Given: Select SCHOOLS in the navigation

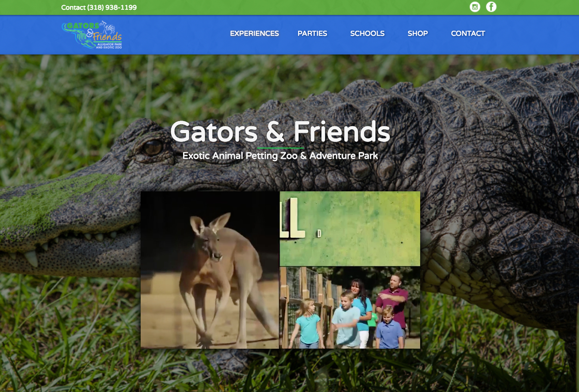Looking at the screenshot, I should tap(368, 34).
